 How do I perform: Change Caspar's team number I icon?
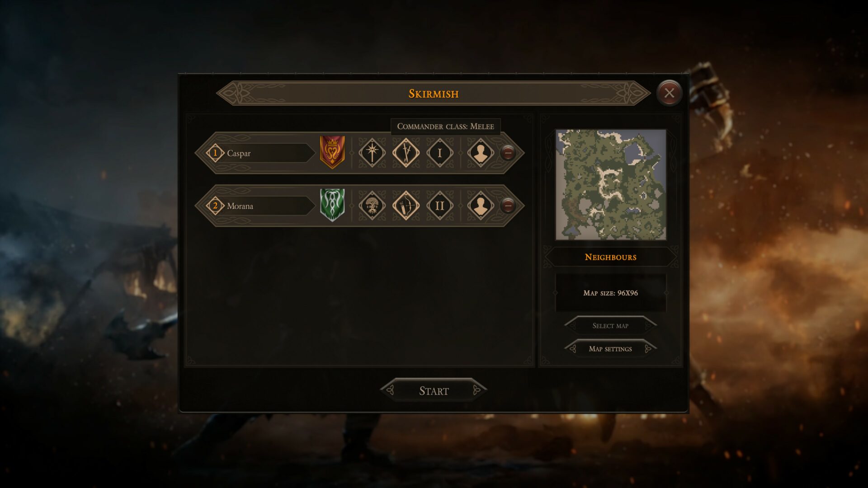pos(439,153)
